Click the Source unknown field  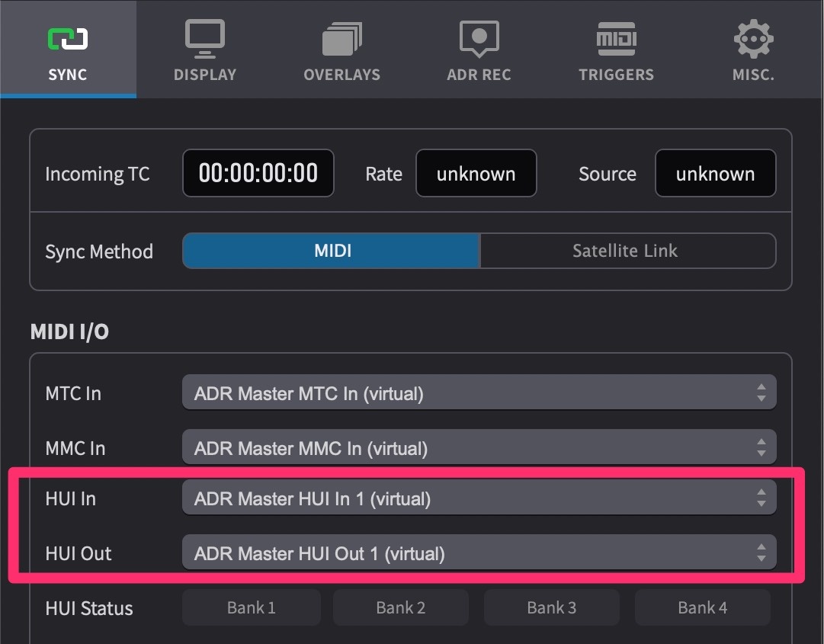tap(715, 173)
